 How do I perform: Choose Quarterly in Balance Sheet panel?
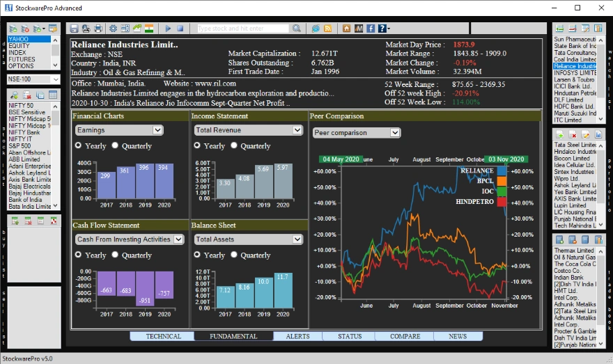point(235,255)
